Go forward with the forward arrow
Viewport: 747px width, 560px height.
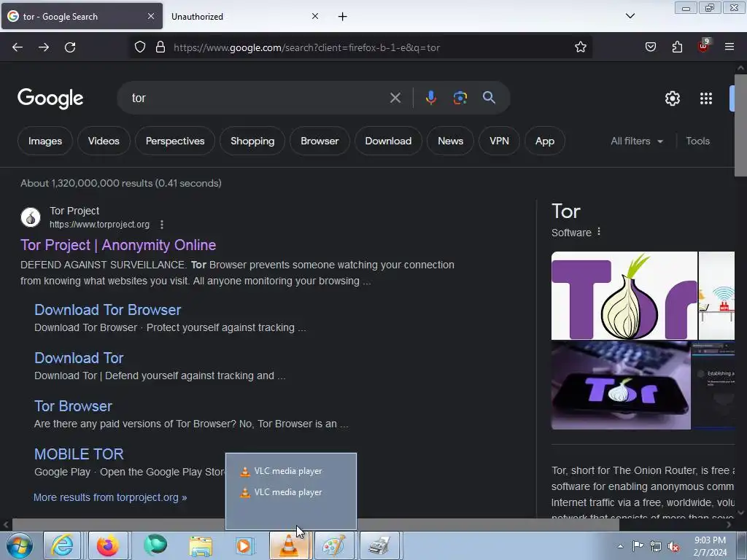tap(44, 47)
